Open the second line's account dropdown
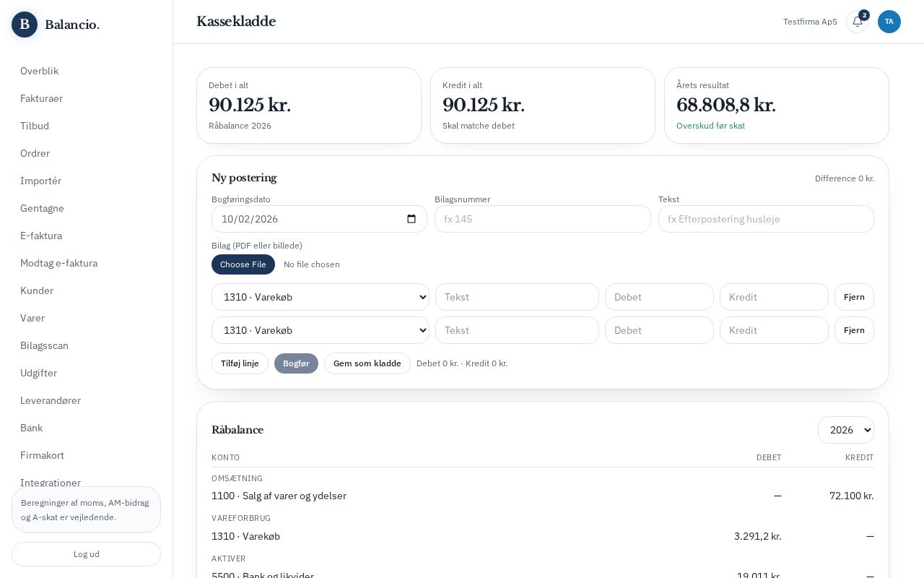 point(321,330)
